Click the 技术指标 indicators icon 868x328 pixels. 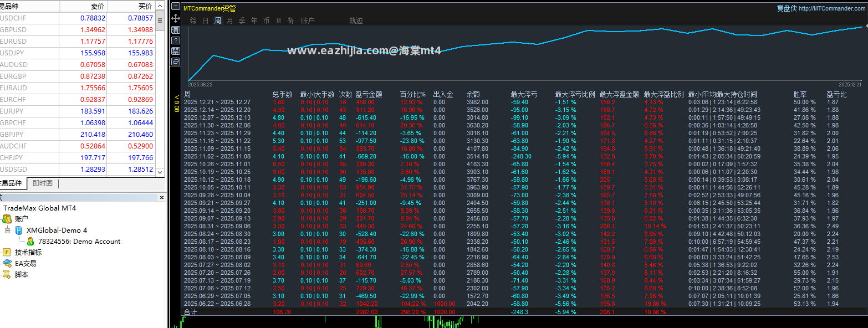pyautogui.click(x=7, y=252)
